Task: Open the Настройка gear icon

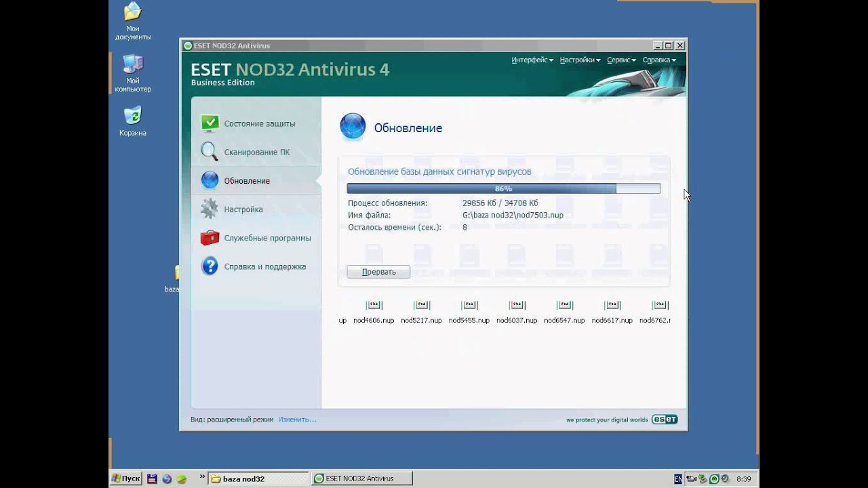Action: pos(210,209)
